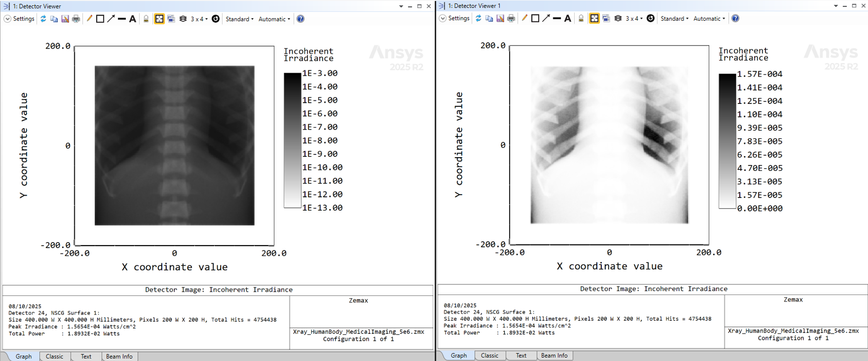Select text annotation tool in left Detector Viewer
This screenshot has height=361, width=868.
point(133,19)
